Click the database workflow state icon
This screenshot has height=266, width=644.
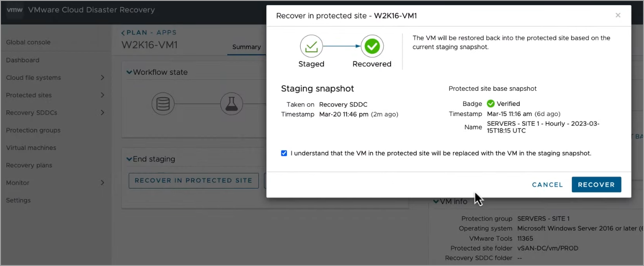(163, 104)
